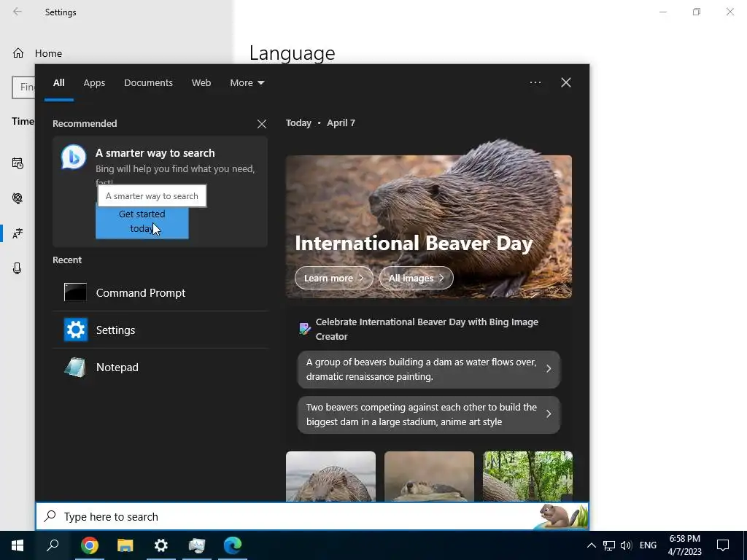Open the beavers building a dam prompt

pos(429,369)
